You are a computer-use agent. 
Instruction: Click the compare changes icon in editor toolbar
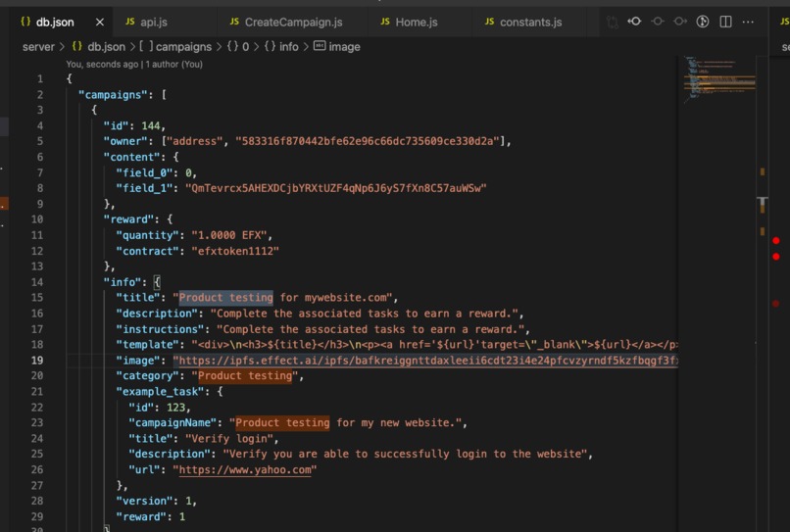pos(613,22)
